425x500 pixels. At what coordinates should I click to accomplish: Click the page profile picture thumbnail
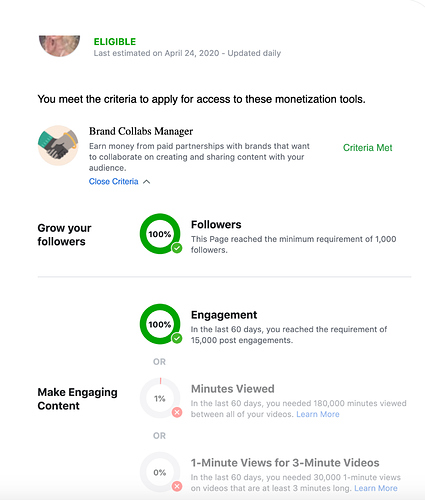(x=59, y=46)
